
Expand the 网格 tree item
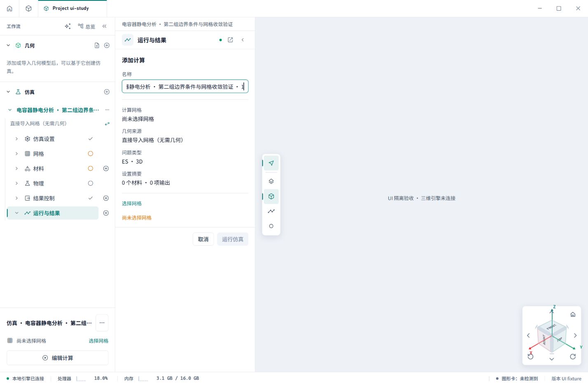16,154
